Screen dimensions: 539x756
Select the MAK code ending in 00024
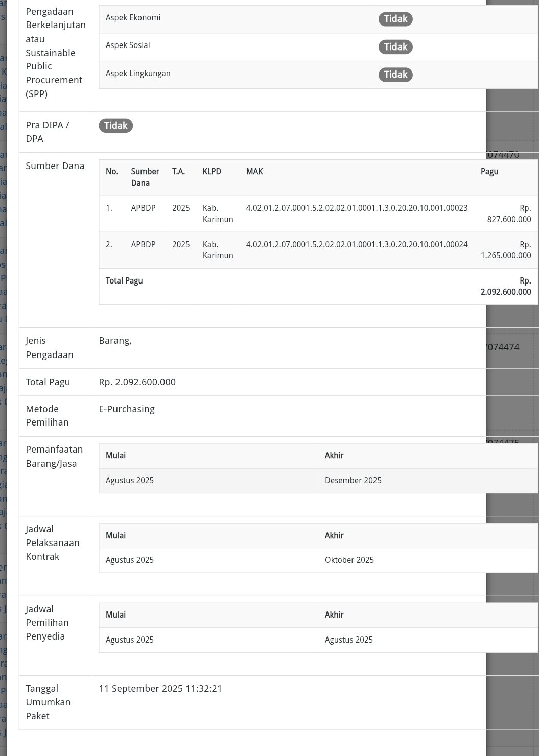[x=357, y=245]
